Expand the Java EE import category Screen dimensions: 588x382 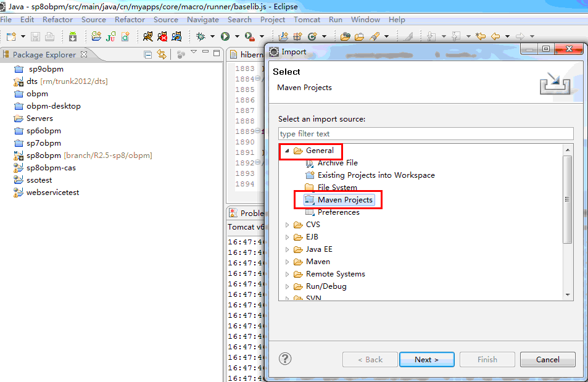coord(287,249)
